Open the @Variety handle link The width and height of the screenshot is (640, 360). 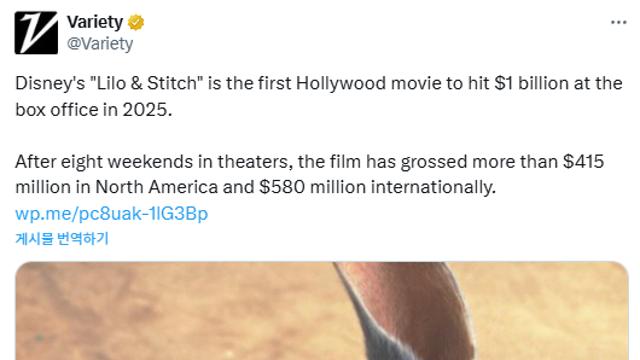pyautogui.click(x=100, y=44)
